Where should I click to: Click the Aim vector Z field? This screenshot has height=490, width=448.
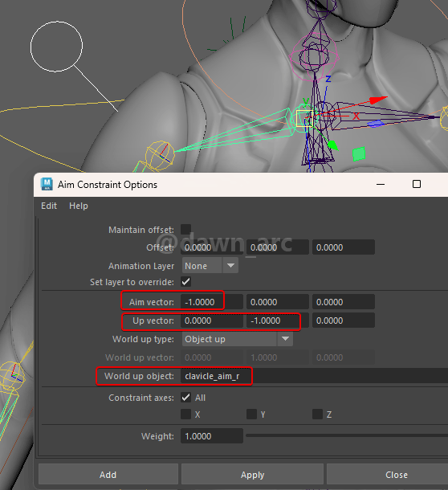tap(344, 302)
